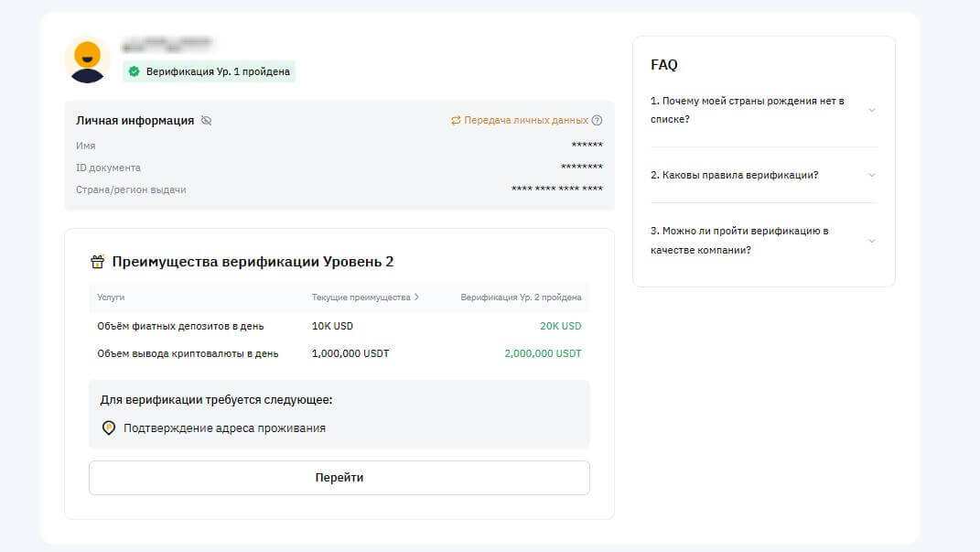Click the location pin icon for address confirmation
The height and width of the screenshot is (552, 980).
109,428
